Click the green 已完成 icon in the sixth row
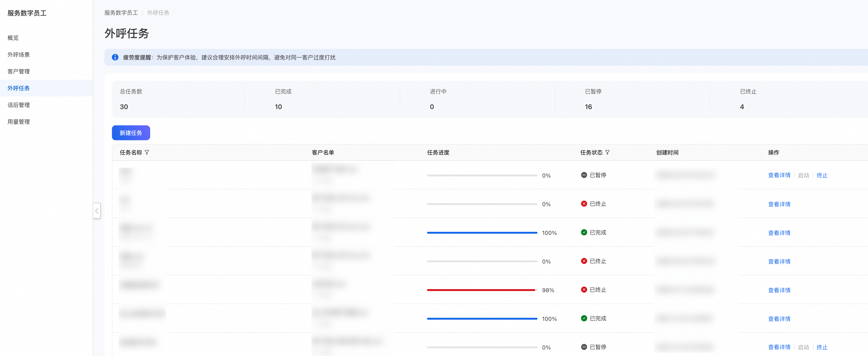Screen dimensions: 868x356 [x=584, y=318]
